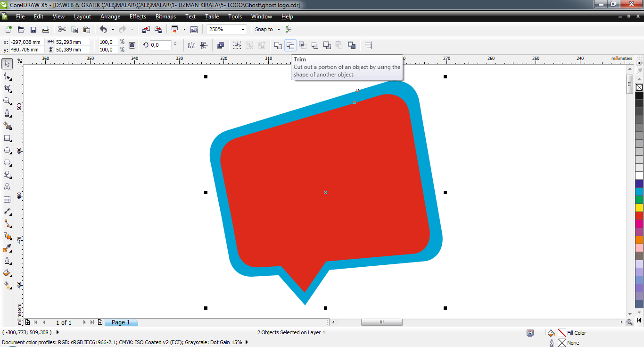This screenshot has height=347, width=644.
Task: Open the Bitmaps menu
Action: (x=165, y=17)
